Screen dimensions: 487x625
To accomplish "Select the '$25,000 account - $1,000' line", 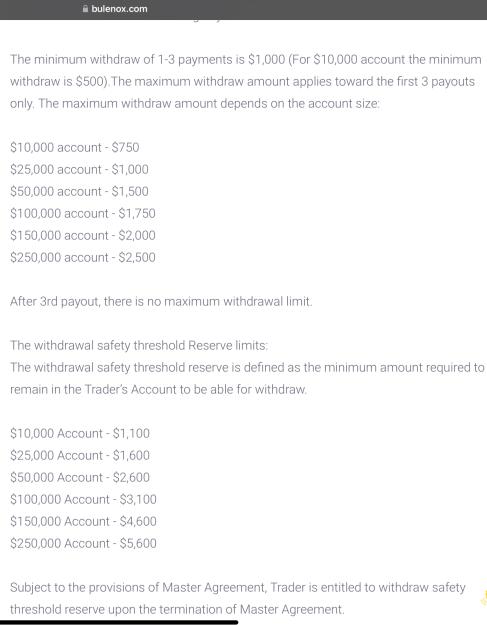I will [x=79, y=169].
